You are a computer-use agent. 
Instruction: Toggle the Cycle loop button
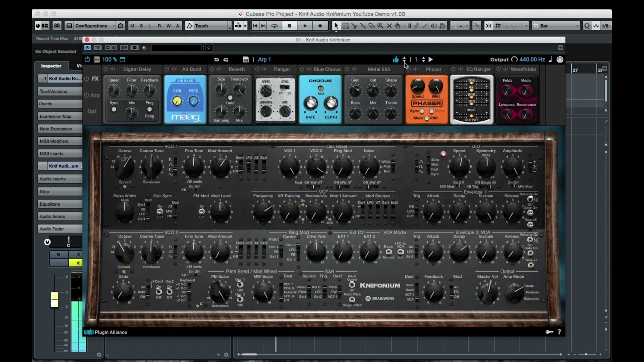coord(274,26)
